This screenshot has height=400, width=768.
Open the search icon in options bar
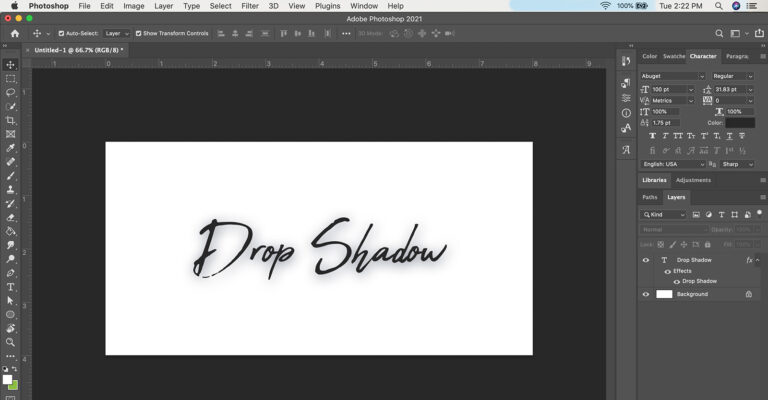719,33
